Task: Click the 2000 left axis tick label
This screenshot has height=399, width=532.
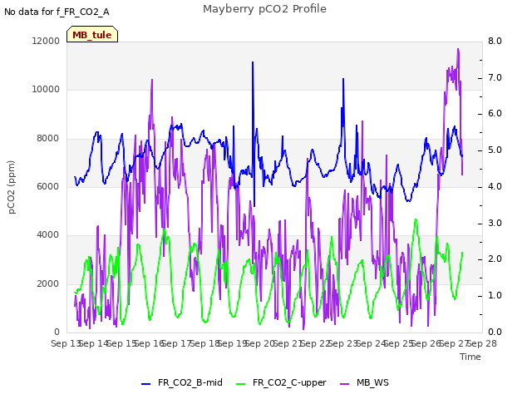Action: pyautogui.click(x=48, y=283)
